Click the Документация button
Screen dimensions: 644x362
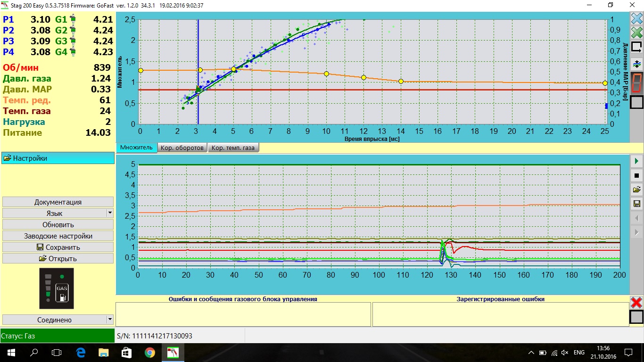coord(58,202)
